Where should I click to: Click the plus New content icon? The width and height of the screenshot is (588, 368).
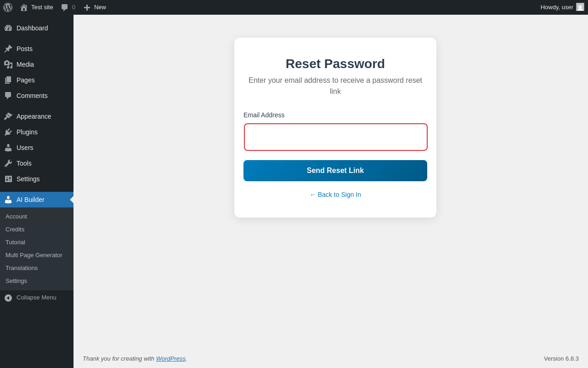[87, 7]
